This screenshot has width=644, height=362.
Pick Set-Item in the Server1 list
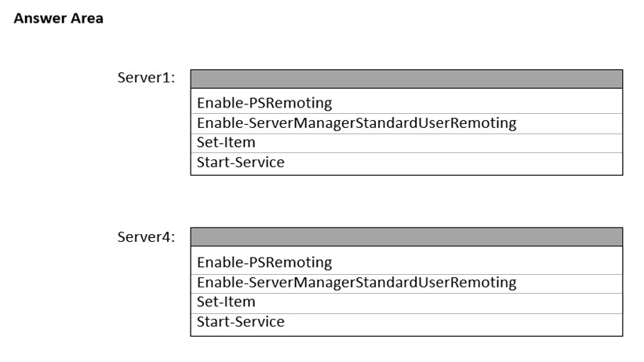pos(226,143)
